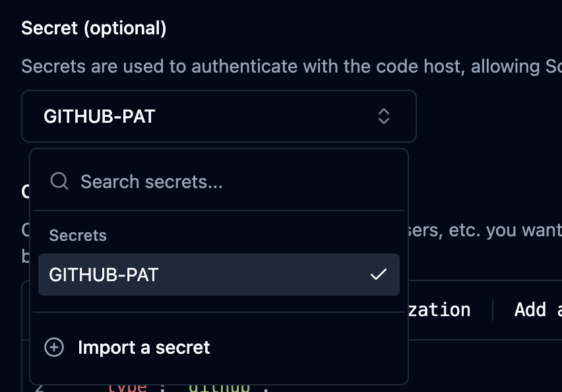
Task: Click the magnifier icon beside Search secrets
Action: (59, 181)
